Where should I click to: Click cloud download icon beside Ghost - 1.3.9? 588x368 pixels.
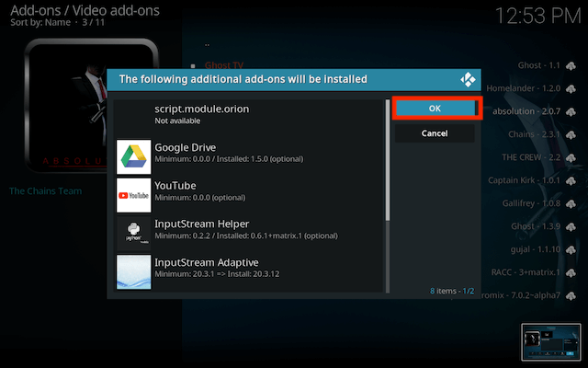pyautogui.click(x=571, y=227)
